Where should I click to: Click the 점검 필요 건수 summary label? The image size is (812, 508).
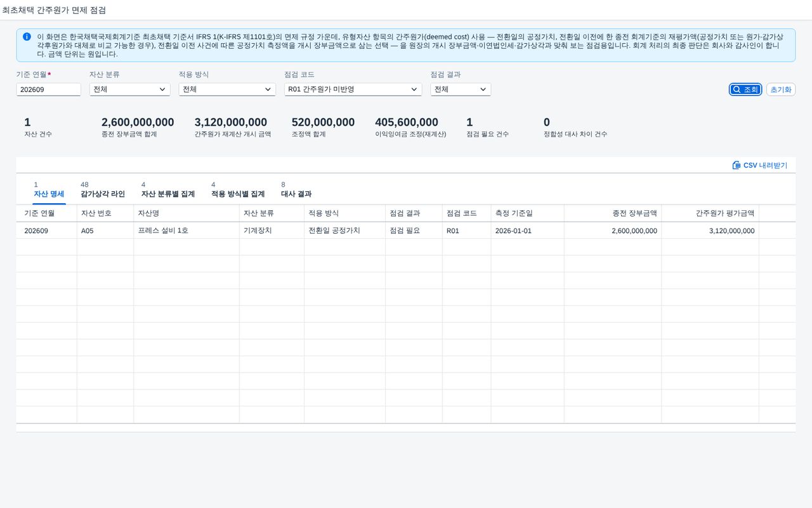[x=487, y=135]
